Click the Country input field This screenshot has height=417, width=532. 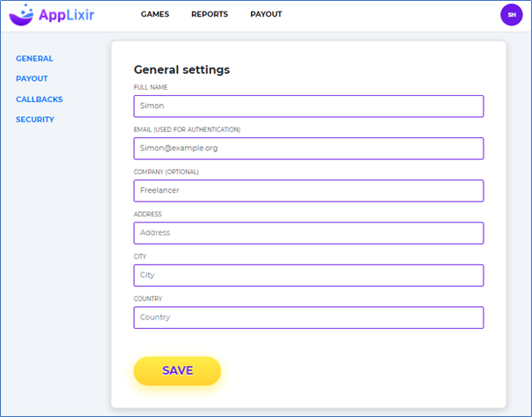tap(308, 318)
